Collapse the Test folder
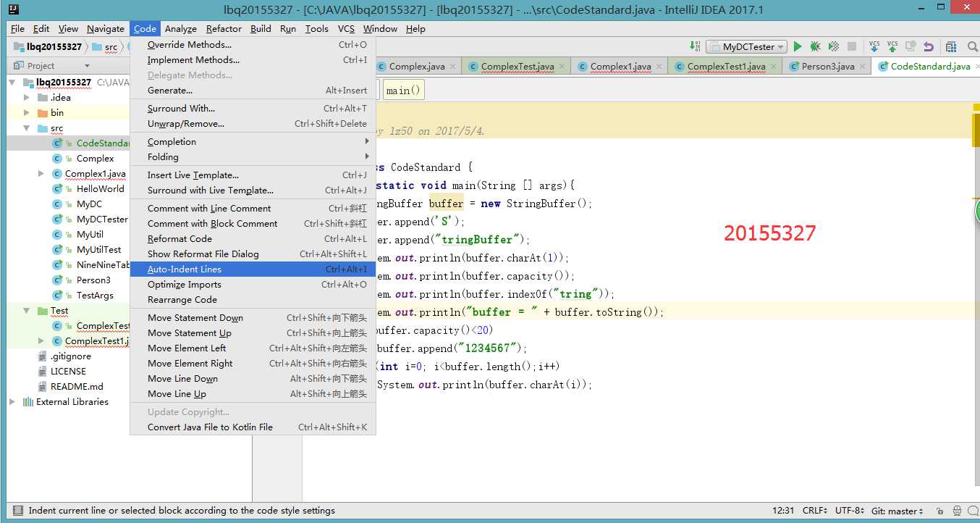Image resolution: width=980 pixels, height=523 pixels. (27, 311)
